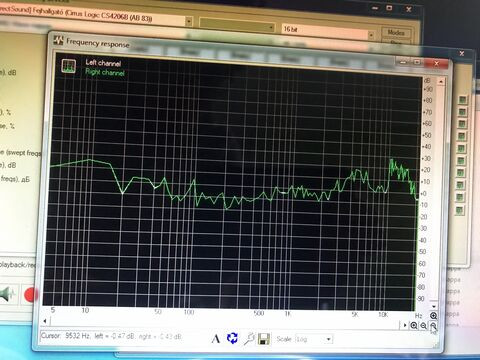Click the vertical scrollbar down arrow near -90

pyautogui.click(x=434, y=306)
